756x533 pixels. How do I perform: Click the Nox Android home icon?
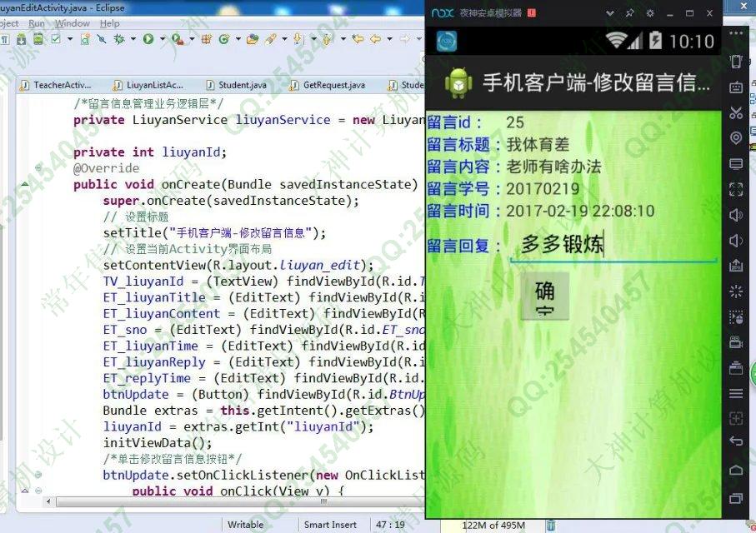click(736, 470)
